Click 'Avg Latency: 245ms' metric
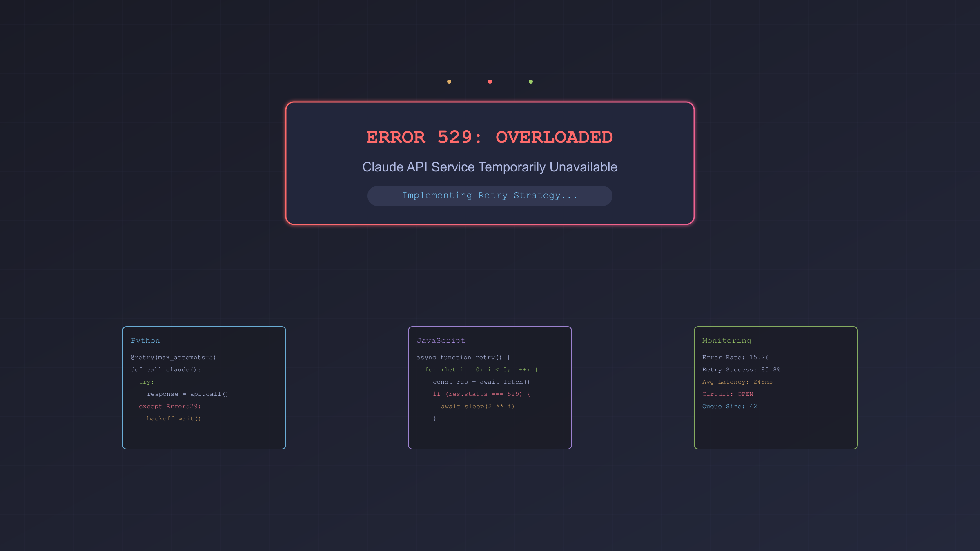Image resolution: width=980 pixels, height=551 pixels. [x=737, y=382]
